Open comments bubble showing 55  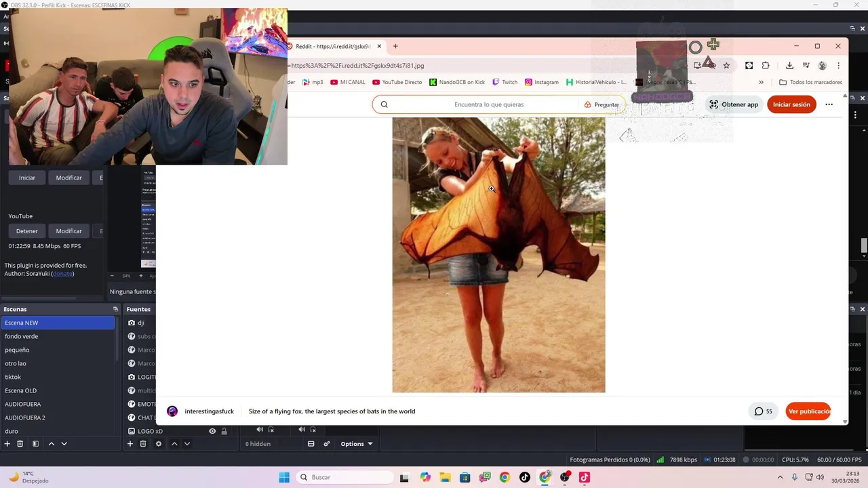point(764,411)
